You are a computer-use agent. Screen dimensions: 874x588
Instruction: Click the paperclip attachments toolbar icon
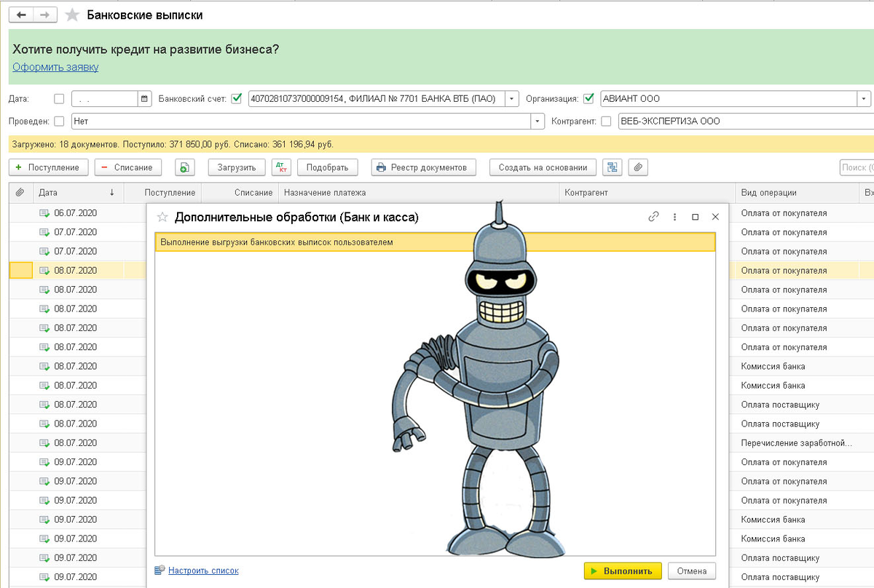(x=638, y=167)
